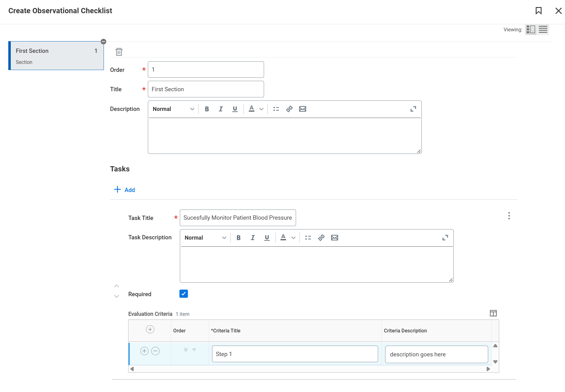Remove First Section using the minus badge

pyautogui.click(x=104, y=41)
